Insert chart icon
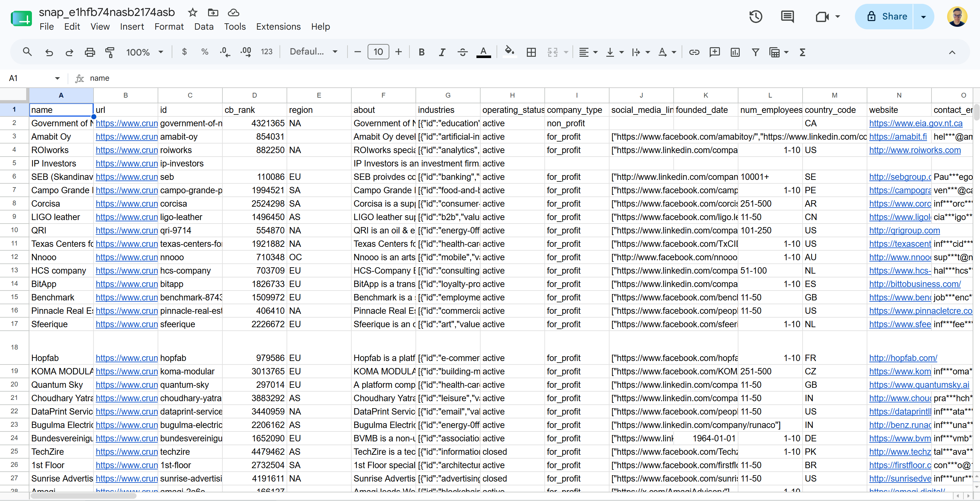The image size is (980, 501). tap(735, 52)
